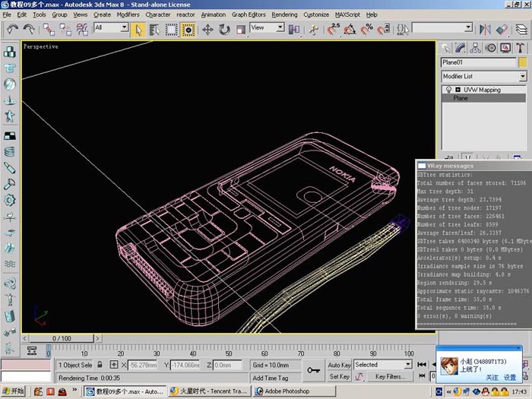Toggle 3D Snaps magnet
The height and width of the screenshot is (399, 532).
point(333,30)
